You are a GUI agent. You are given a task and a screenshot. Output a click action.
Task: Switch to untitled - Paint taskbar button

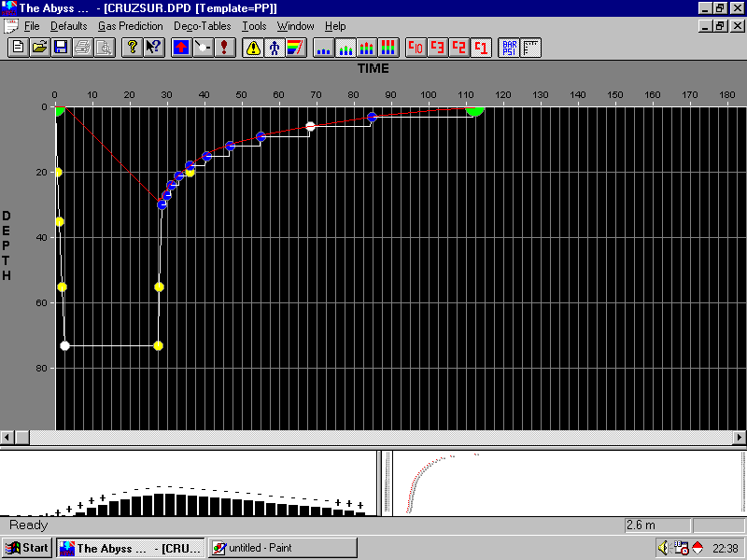pos(283,548)
